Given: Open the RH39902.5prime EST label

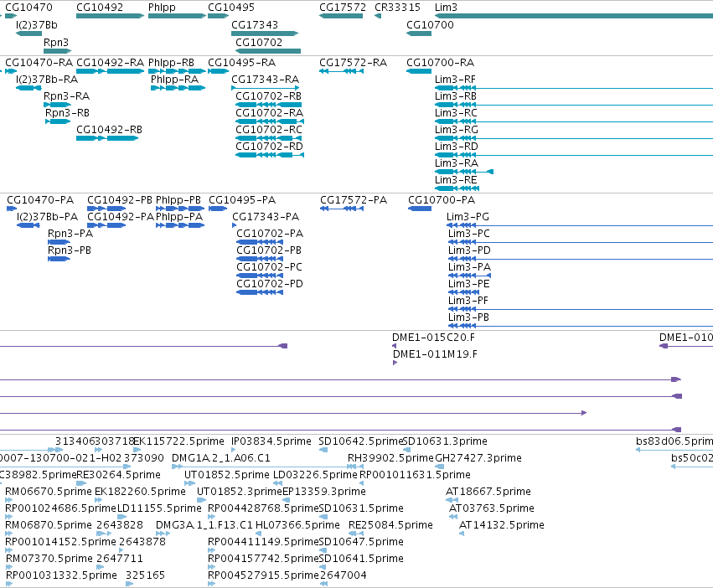Looking at the screenshot, I should pyautogui.click(x=390, y=458).
